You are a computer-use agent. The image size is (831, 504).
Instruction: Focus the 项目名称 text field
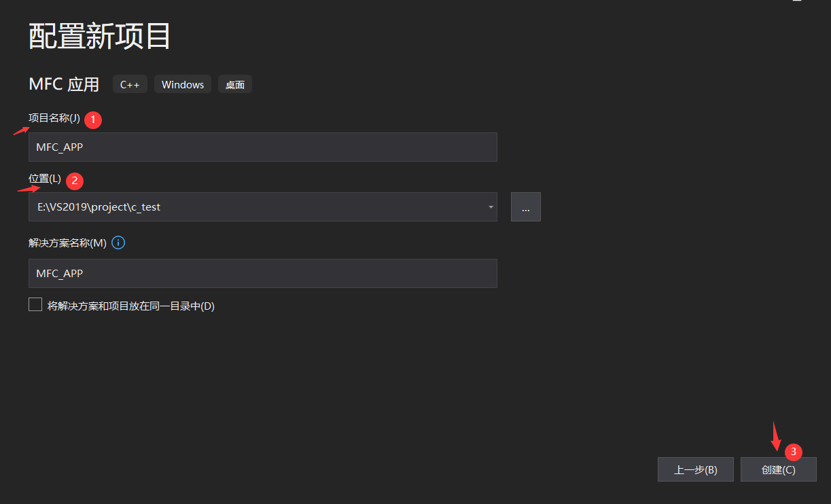(x=262, y=147)
